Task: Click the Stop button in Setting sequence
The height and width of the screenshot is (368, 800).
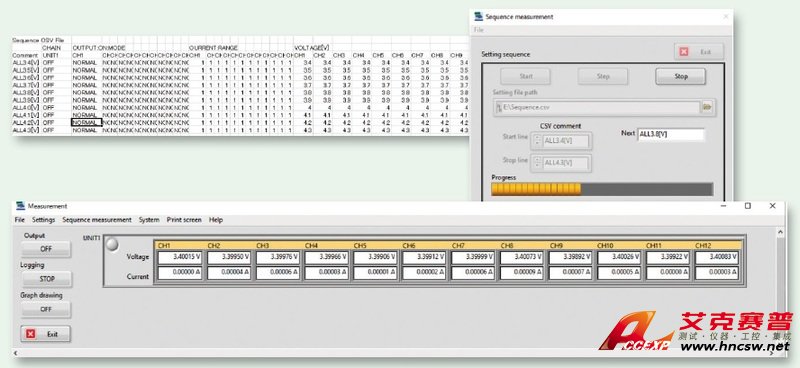Action: [x=681, y=77]
